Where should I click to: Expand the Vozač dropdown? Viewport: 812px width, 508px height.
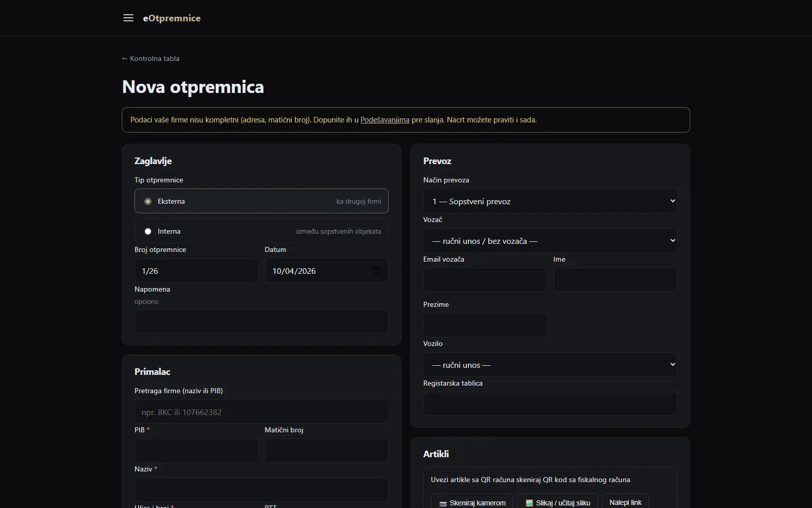coord(550,241)
